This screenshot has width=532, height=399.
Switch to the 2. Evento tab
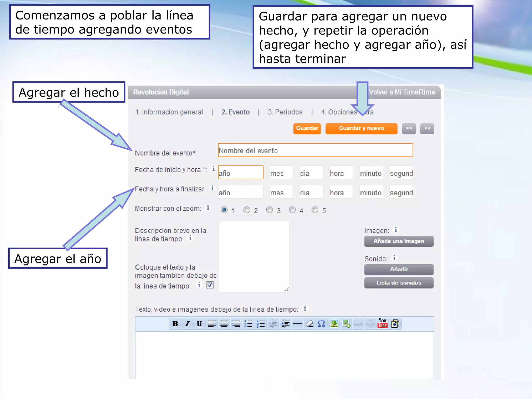coord(235,112)
